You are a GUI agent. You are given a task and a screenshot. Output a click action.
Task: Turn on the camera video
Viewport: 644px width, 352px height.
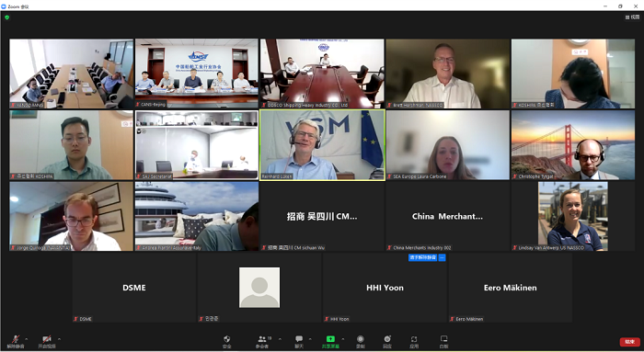(x=47, y=341)
